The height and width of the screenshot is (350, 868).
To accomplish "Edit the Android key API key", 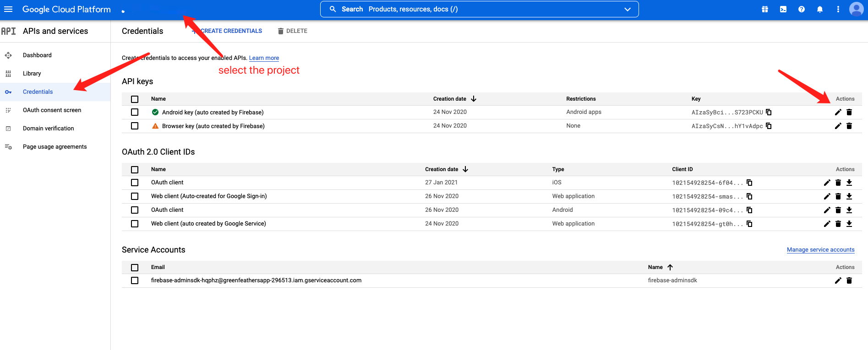I will pos(838,112).
